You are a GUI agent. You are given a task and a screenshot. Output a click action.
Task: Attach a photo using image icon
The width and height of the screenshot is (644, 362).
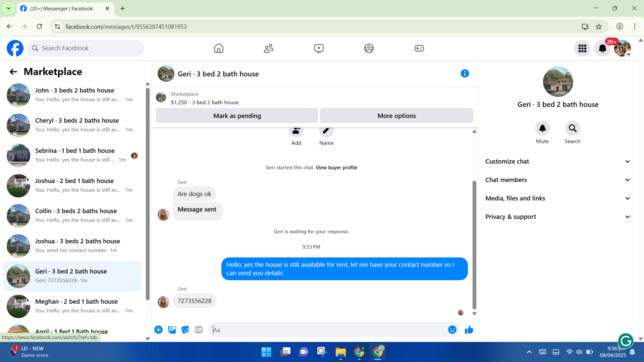tap(172, 330)
